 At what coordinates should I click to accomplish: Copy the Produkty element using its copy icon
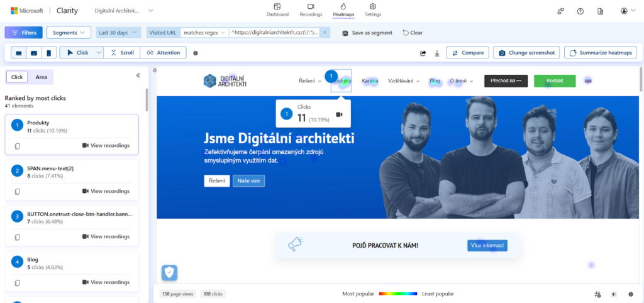point(18,146)
